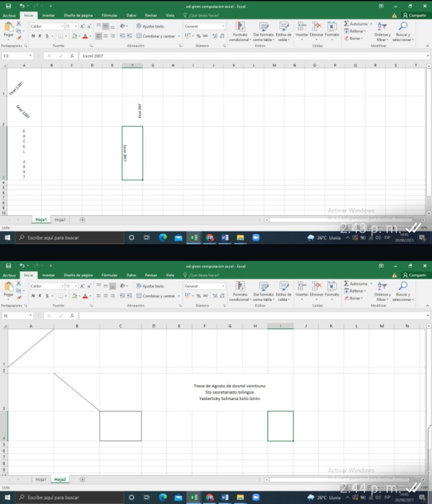Open Microsoft Edge from the upper taskbar
The width and height of the screenshot is (432, 504).
163,238
